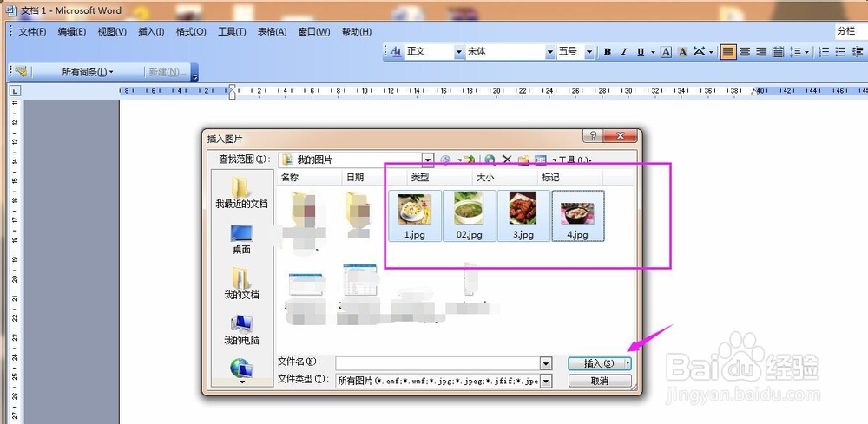
Task: Sort files by 类型 column
Action: 439,178
